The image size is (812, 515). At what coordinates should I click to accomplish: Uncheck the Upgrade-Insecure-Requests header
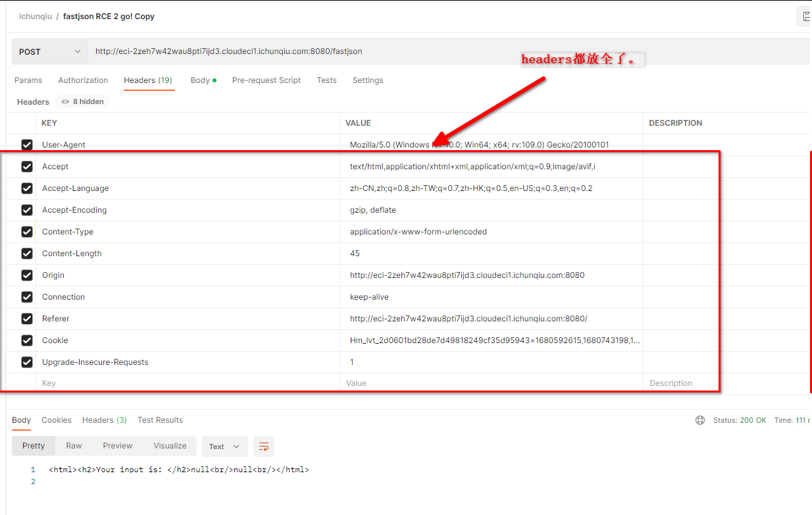[x=27, y=362]
